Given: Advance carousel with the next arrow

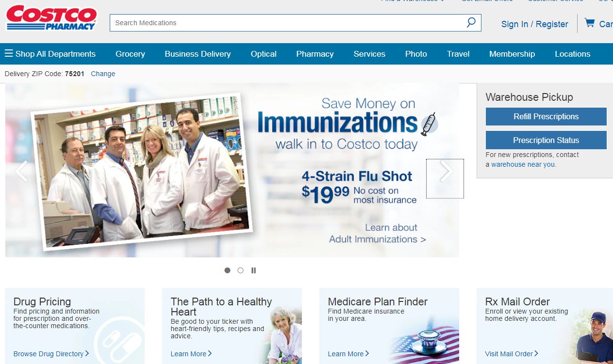Looking at the screenshot, I should click(x=445, y=172).
